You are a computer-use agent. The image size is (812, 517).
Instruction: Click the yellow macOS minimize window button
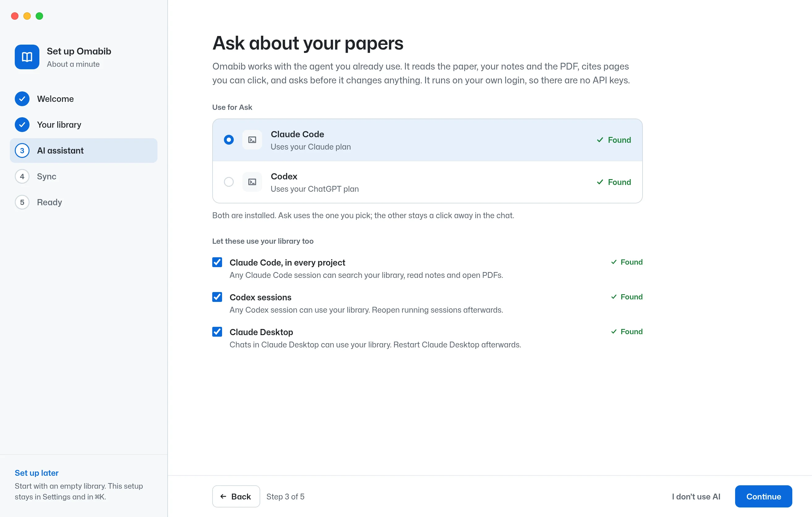click(x=27, y=16)
